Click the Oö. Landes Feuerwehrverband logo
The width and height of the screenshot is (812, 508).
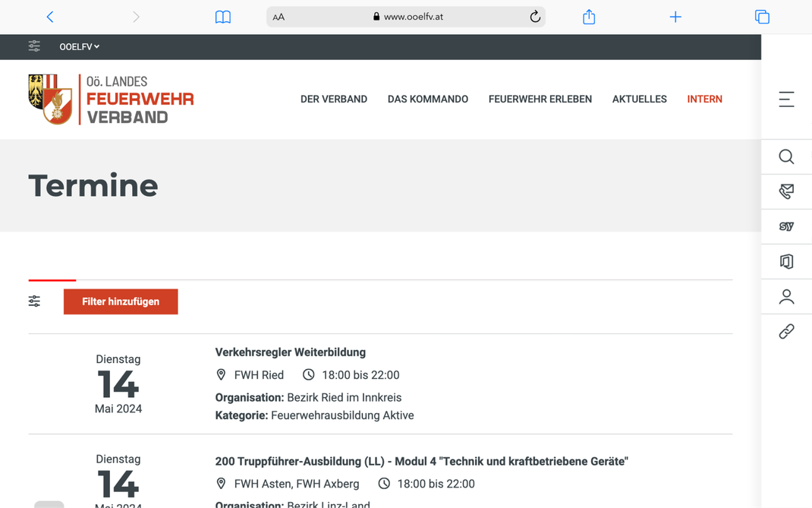click(x=111, y=99)
